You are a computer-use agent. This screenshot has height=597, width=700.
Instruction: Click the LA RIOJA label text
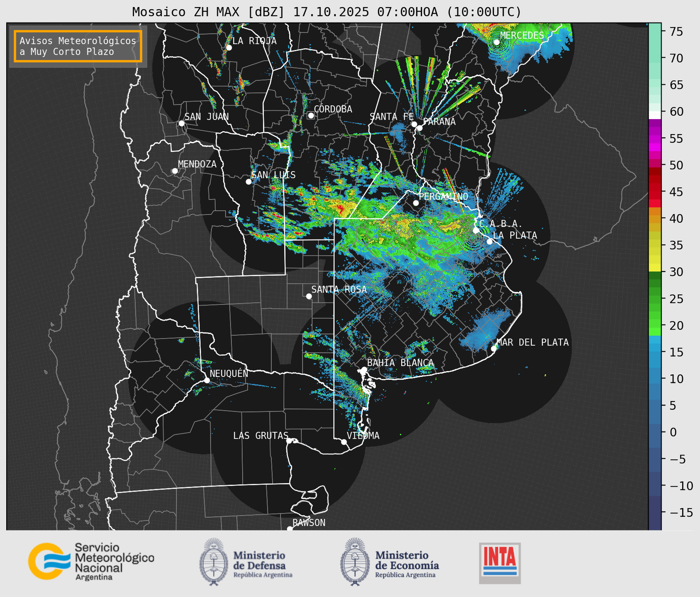pos(254,41)
